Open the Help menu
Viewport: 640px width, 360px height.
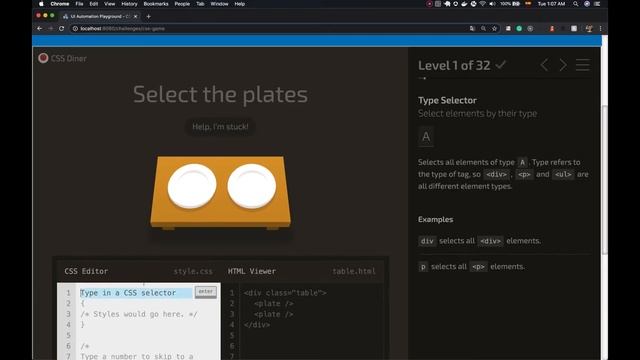point(240,4)
